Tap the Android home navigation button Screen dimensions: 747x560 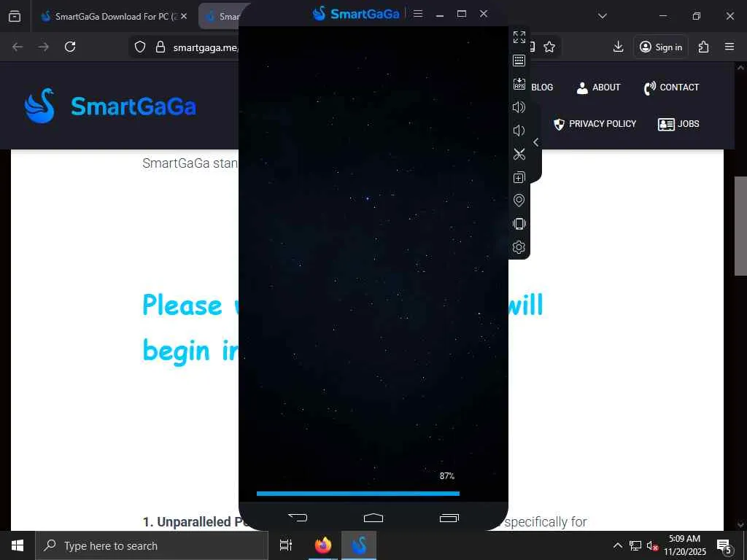tap(373, 518)
